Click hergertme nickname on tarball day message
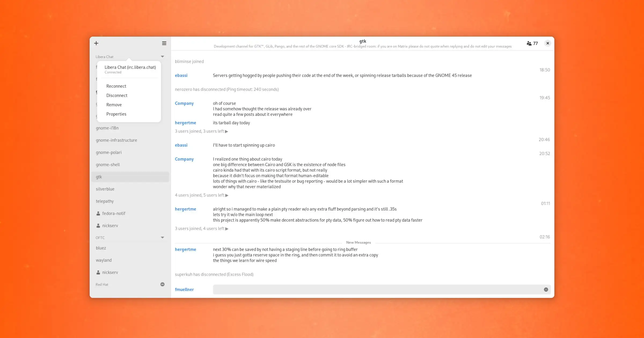Viewport: 644px width, 338px height. click(x=185, y=123)
